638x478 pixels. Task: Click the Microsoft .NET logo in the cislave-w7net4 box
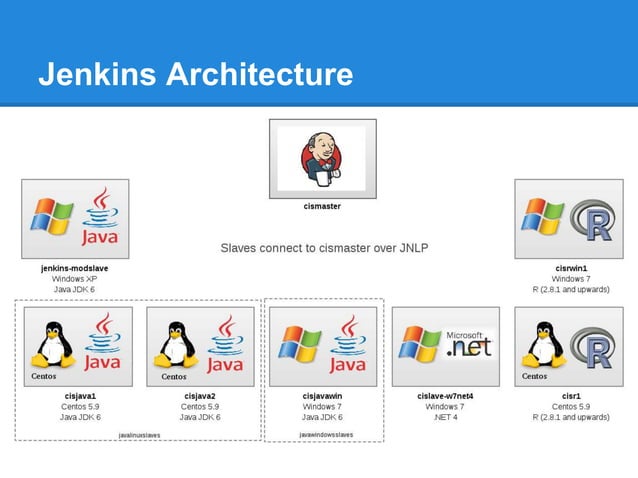tap(470, 344)
